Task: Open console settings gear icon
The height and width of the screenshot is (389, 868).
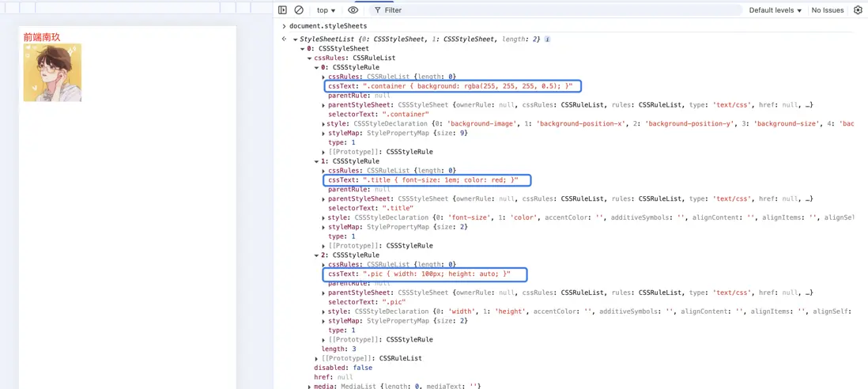Action: [x=858, y=10]
